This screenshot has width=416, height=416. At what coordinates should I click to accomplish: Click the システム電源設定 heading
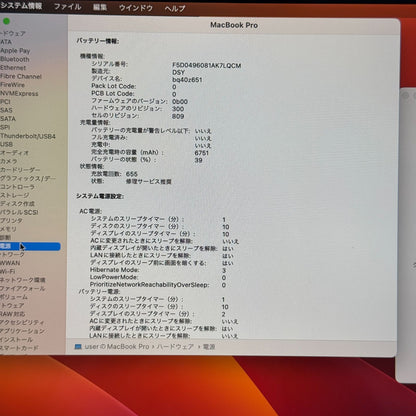coord(100,196)
